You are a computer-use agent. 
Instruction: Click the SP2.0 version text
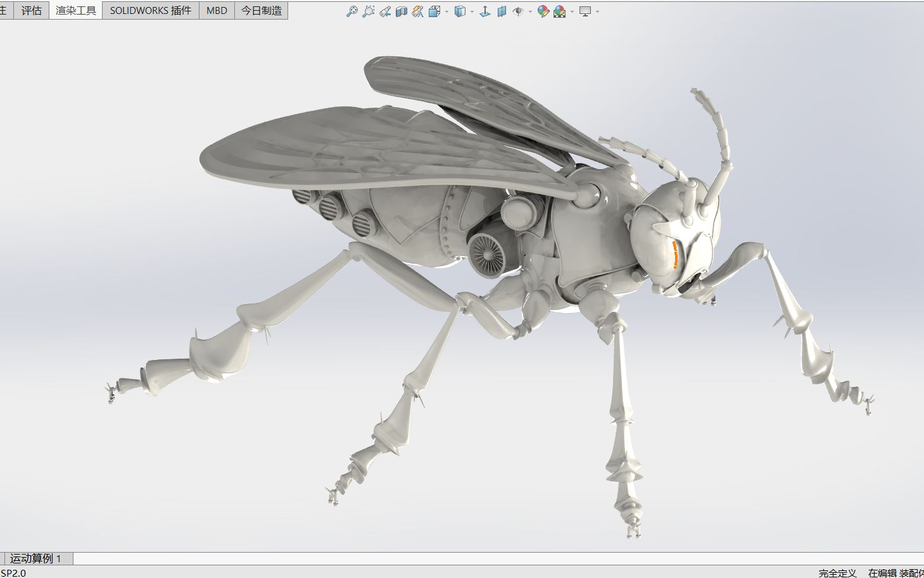(x=13, y=573)
